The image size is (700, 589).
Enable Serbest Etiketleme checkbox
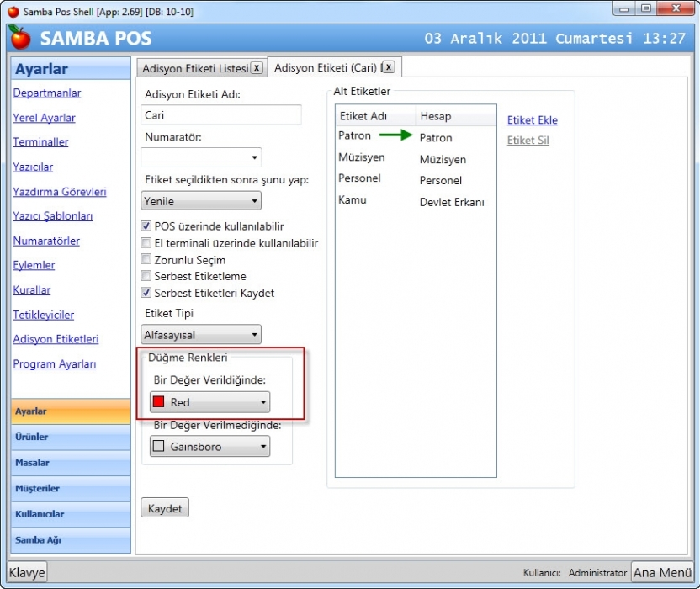coord(146,276)
